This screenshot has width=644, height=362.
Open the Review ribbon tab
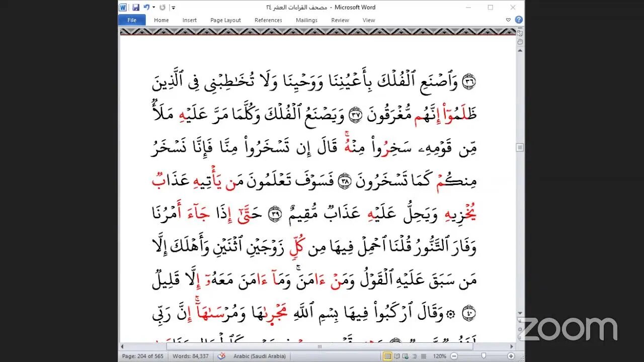[x=340, y=20]
